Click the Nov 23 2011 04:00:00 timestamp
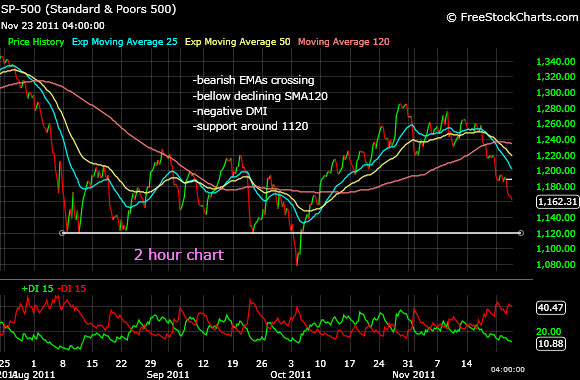580x380 pixels. point(53,26)
